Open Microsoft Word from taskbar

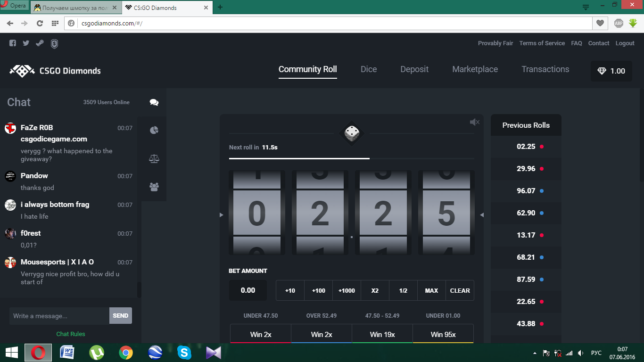click(x=67, y=352)
